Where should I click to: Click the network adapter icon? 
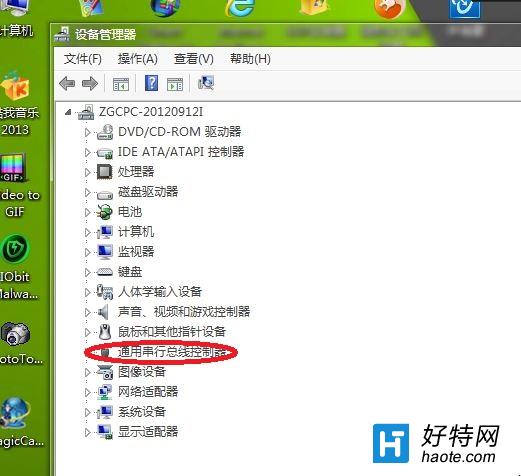tap(105, 392)
